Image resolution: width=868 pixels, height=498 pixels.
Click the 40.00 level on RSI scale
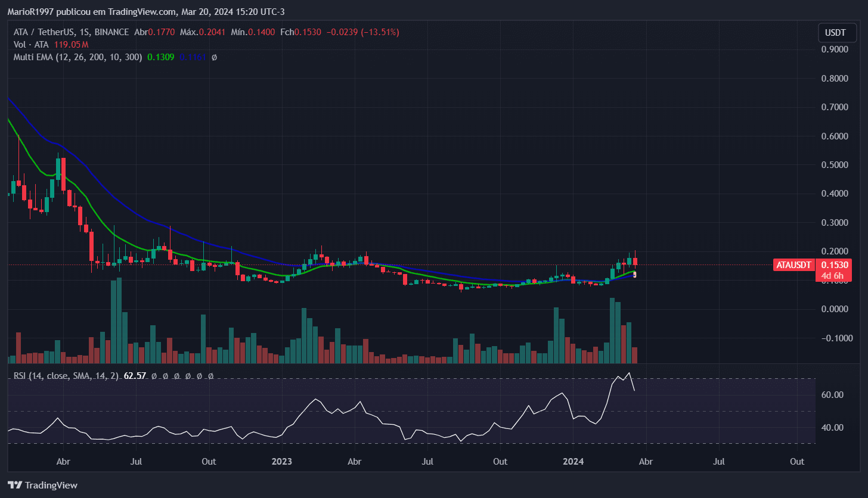tap(832, 428)
